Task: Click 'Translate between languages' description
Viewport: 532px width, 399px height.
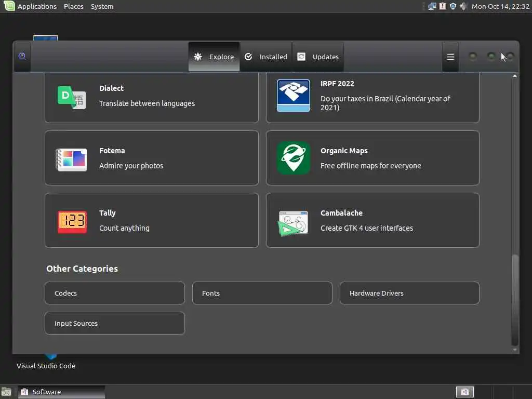Action: tap(147, 103)
